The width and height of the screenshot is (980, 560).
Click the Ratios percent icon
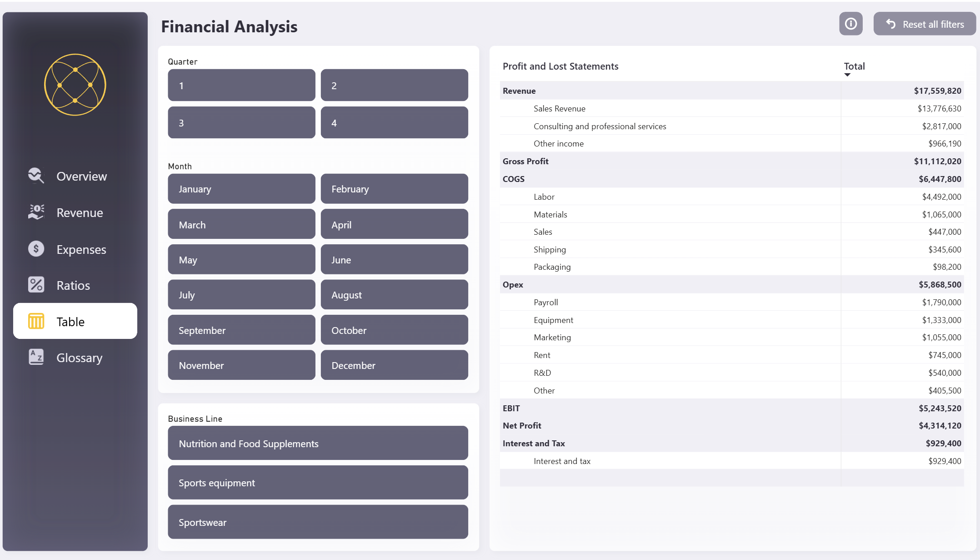pyautogui.click(x=36, y=285)
